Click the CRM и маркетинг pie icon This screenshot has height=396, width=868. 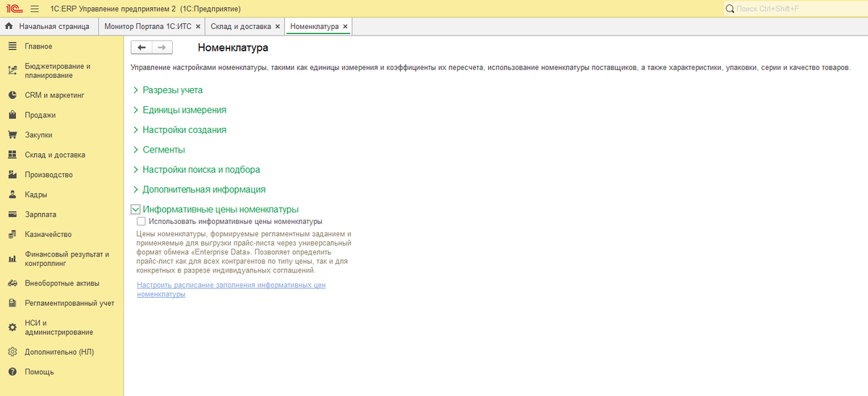click(12, 95)
